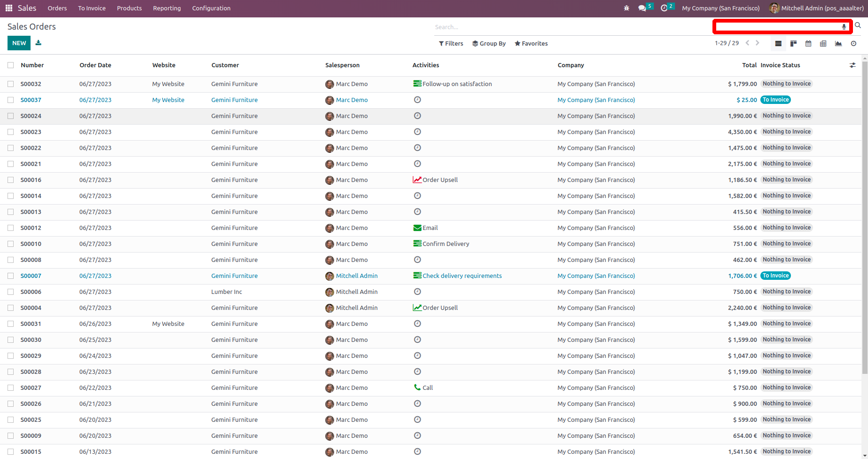Click the Order Upsell icon for S00016
Viewport: 868px width, 459px height.
tap(417, 180)
